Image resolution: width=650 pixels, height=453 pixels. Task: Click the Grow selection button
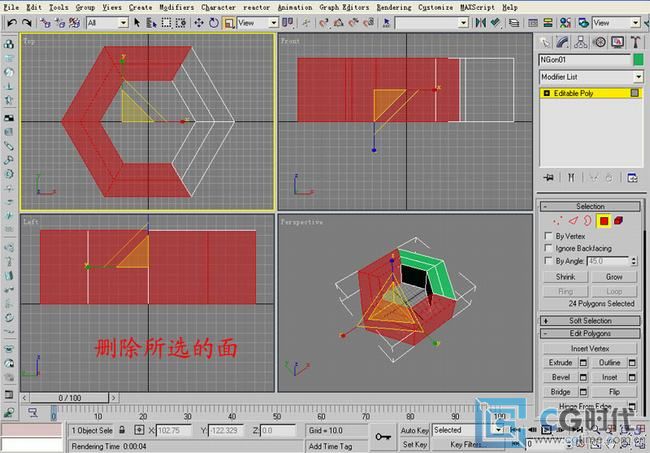[614, 277]
